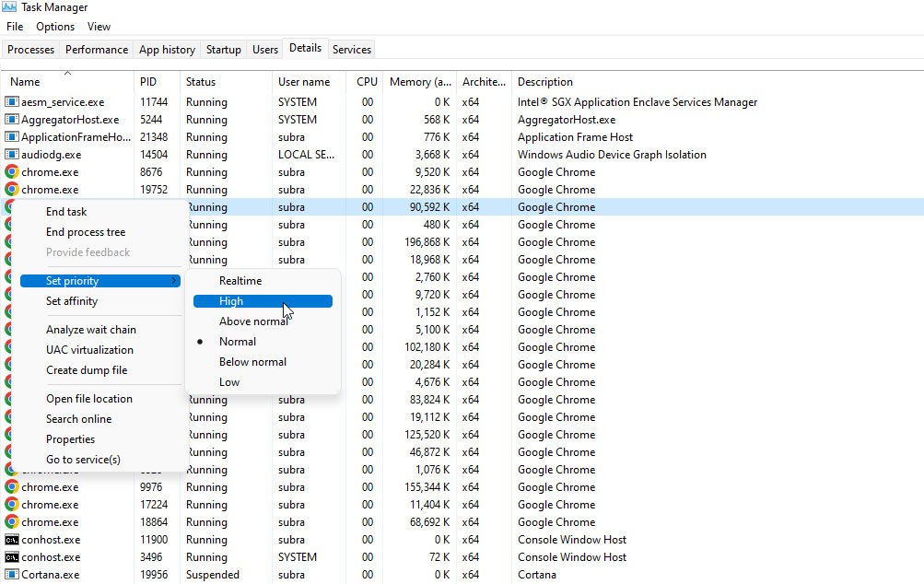Click the Task Manager title bar icon
The height and width of the screenshot is (584, 924).
10,7
